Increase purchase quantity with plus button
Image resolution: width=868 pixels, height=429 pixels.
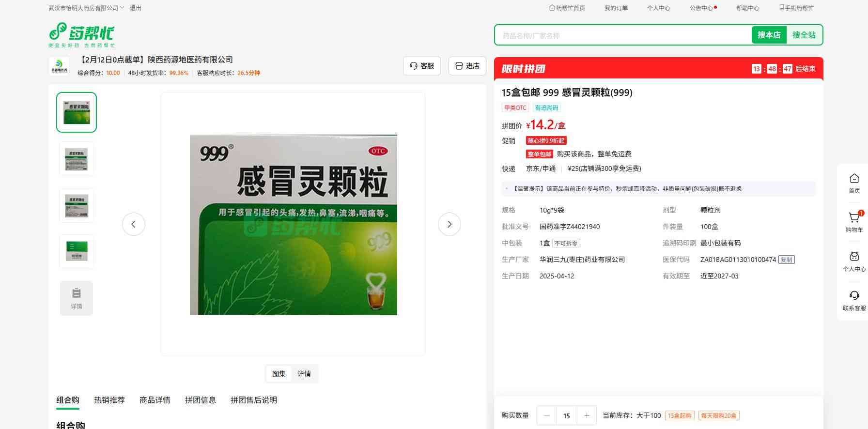pyautogui.click(x=587, y=415)
